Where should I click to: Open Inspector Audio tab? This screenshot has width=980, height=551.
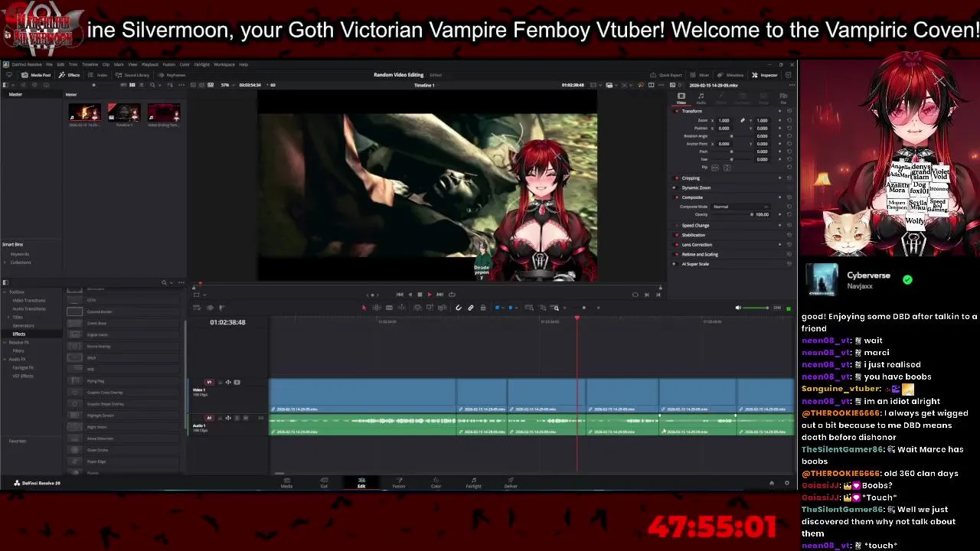click(x=701, y=99)
